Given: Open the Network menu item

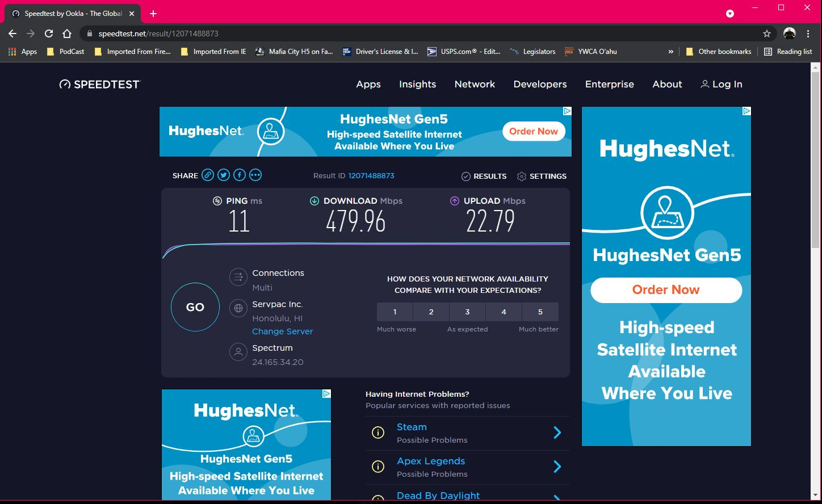Looking at the screenshot, I should tap(475, 85).
